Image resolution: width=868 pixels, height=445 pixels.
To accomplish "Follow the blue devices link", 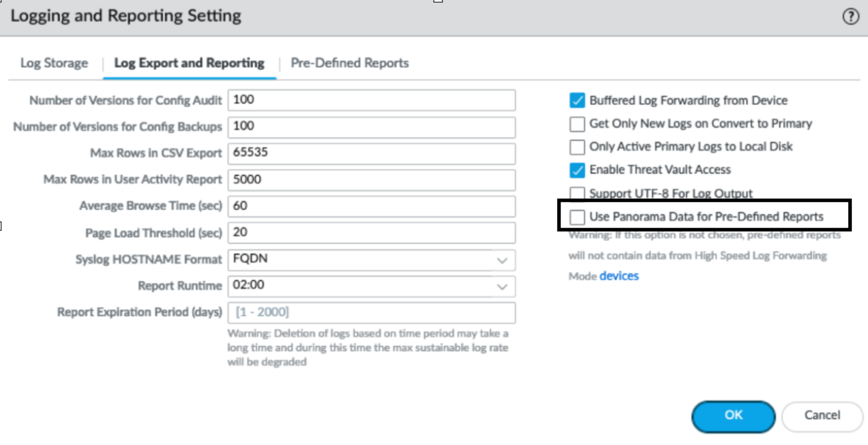I will pos(619,276).
